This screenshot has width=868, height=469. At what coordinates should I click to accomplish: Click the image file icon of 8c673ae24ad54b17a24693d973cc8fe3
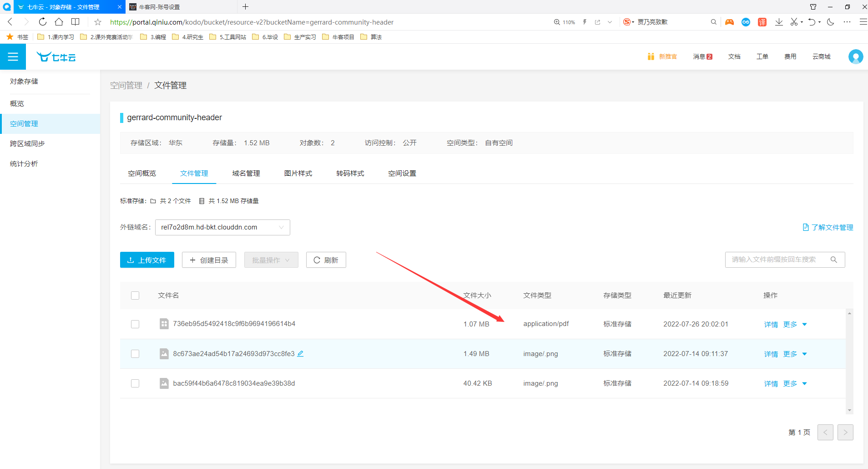(x=164, y=354)
